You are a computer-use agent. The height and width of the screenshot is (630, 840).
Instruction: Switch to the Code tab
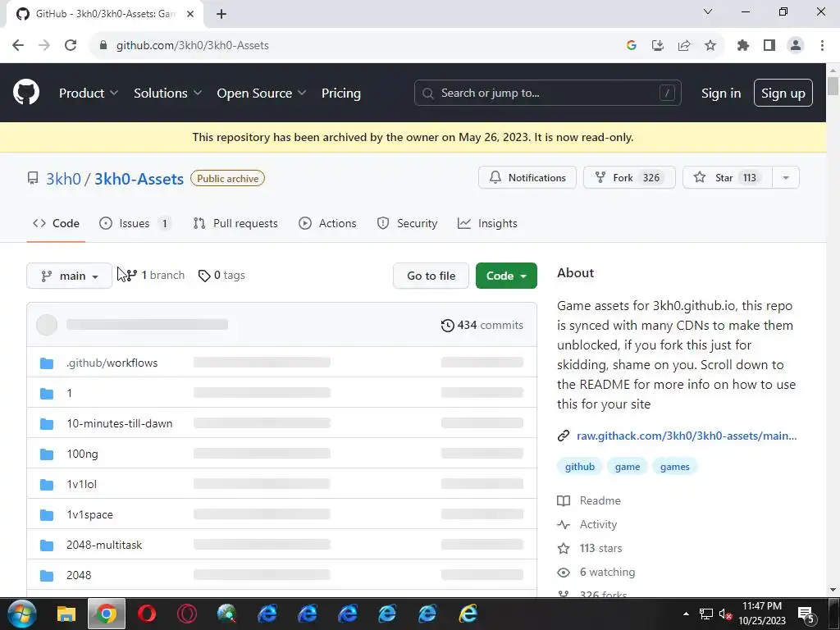tap(56, 223)
